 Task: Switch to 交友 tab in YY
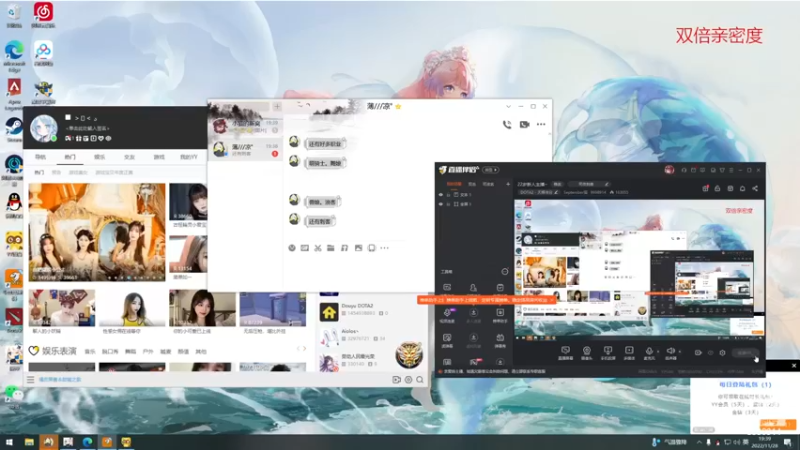click(x=129, y=157)
